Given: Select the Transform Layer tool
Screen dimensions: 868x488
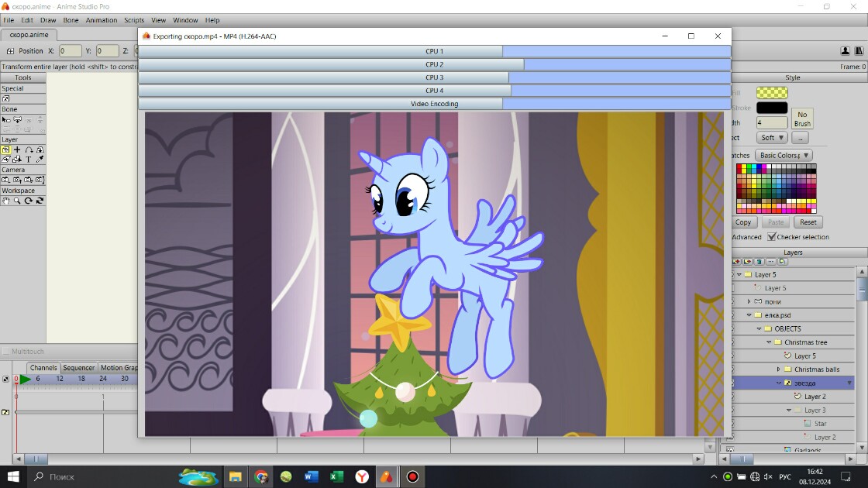Looking at the screenshot, I should pyautogui.click(x=5, y=149).
